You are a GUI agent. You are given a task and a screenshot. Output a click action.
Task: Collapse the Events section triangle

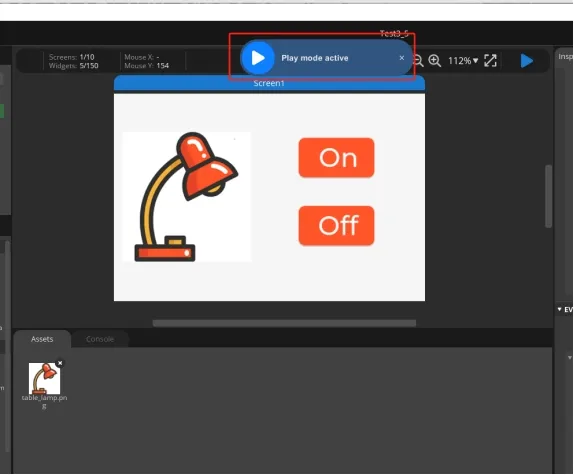point(559,309)
